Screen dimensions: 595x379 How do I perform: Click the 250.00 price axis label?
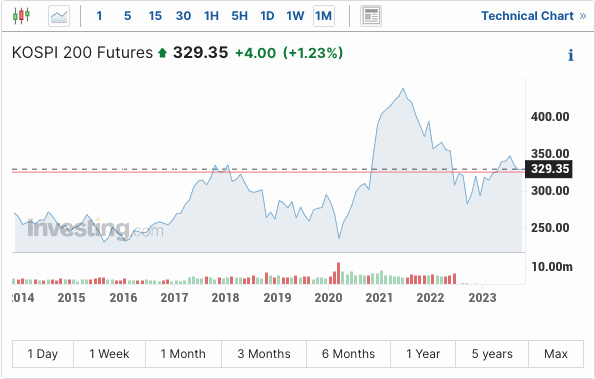point(550,228)
